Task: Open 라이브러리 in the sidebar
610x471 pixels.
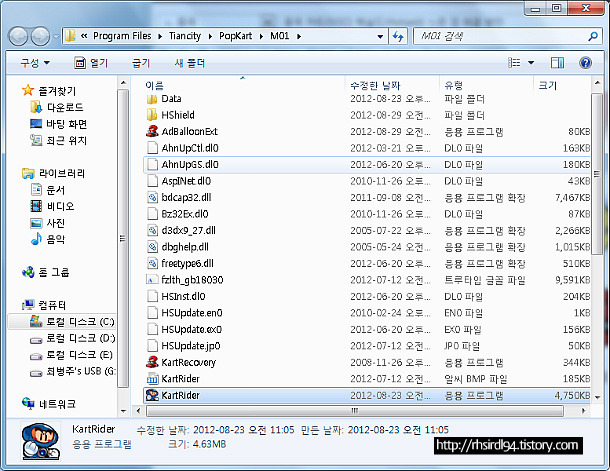Action: click(54, 173)
